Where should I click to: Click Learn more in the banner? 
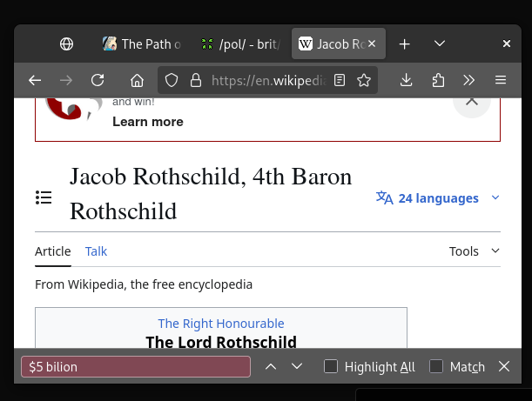148,122
